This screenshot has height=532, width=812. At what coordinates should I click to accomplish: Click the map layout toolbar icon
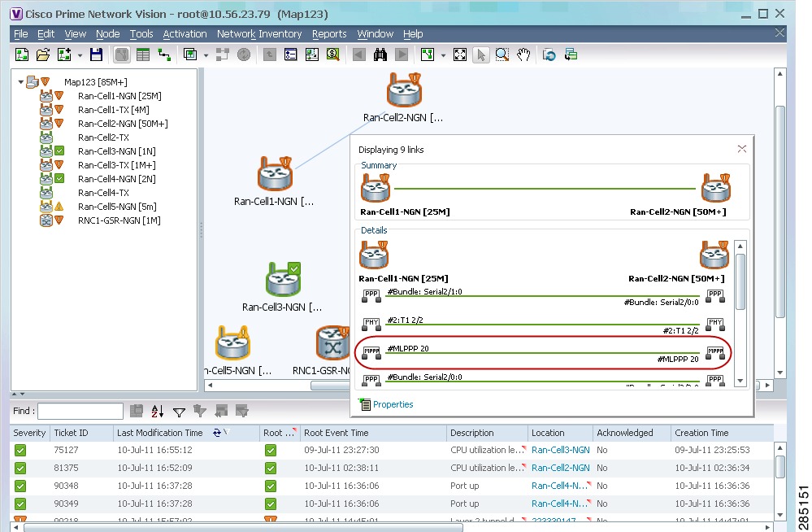pos(428,55)
